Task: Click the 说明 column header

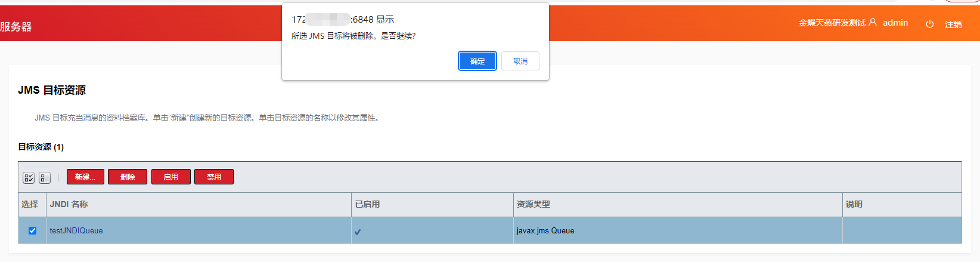Action: click(x=854, y=204)
